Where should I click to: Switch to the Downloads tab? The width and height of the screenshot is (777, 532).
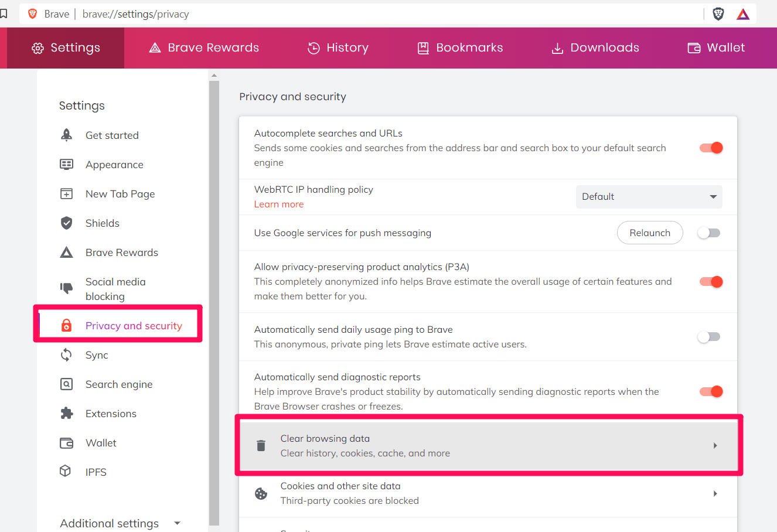point(595,48)
